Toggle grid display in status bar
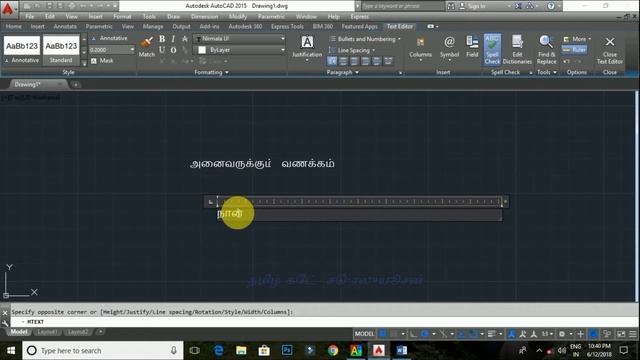Image resolution: width=640 pixels, height=360 pixels. coord(383,333)
